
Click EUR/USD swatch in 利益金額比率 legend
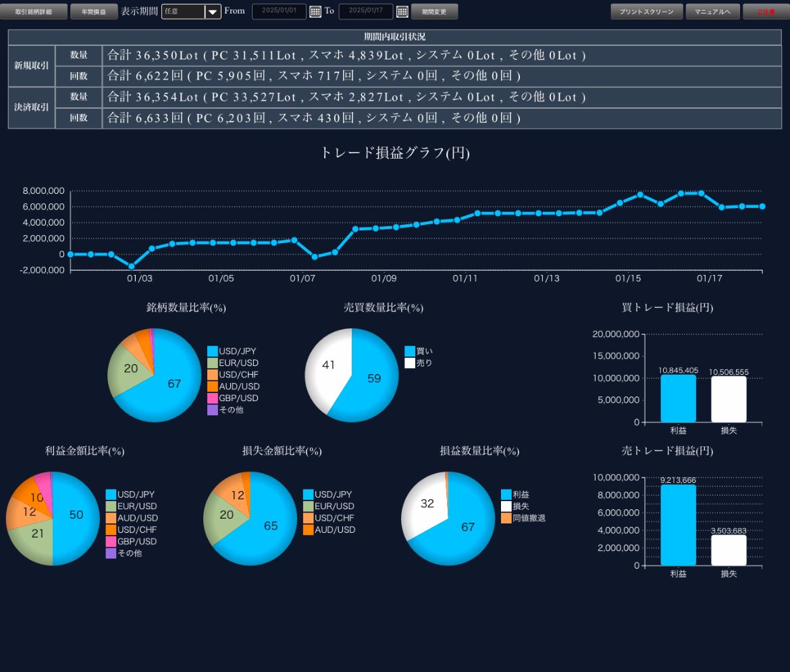coord(111,506)
